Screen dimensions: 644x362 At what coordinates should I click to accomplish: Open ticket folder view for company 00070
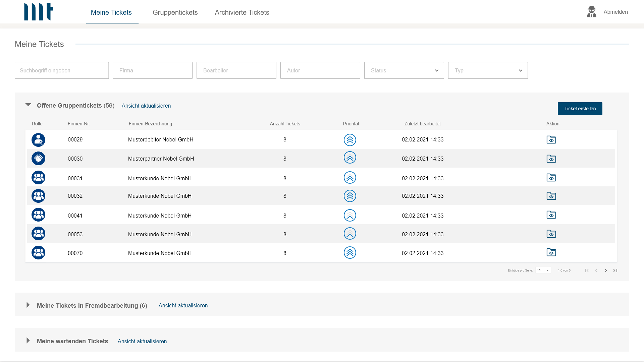551,252
